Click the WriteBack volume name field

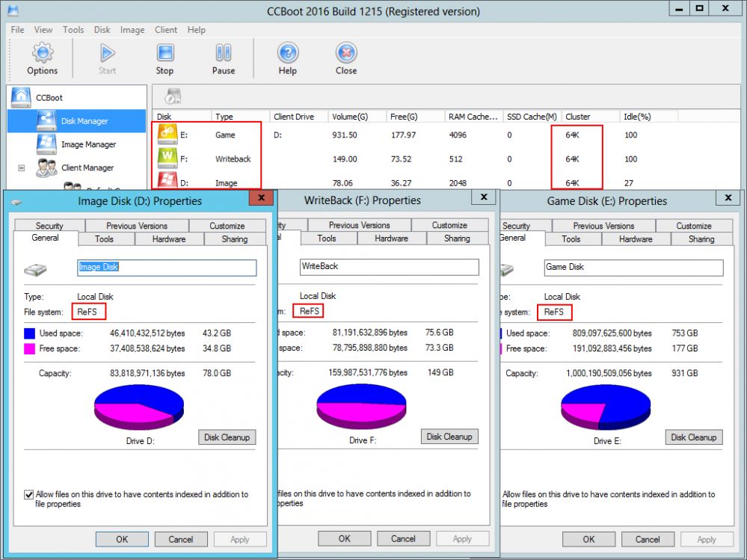click(390, 267)
